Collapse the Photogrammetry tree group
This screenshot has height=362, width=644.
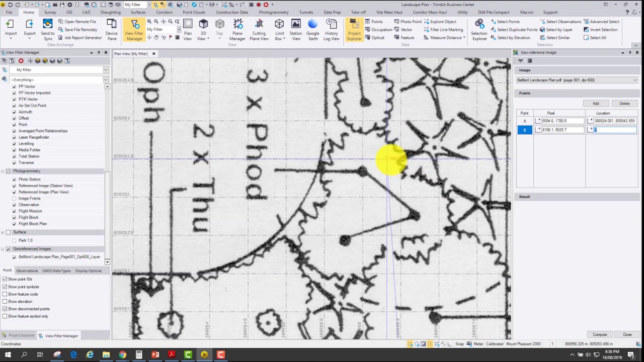click(x=3, y=171)
